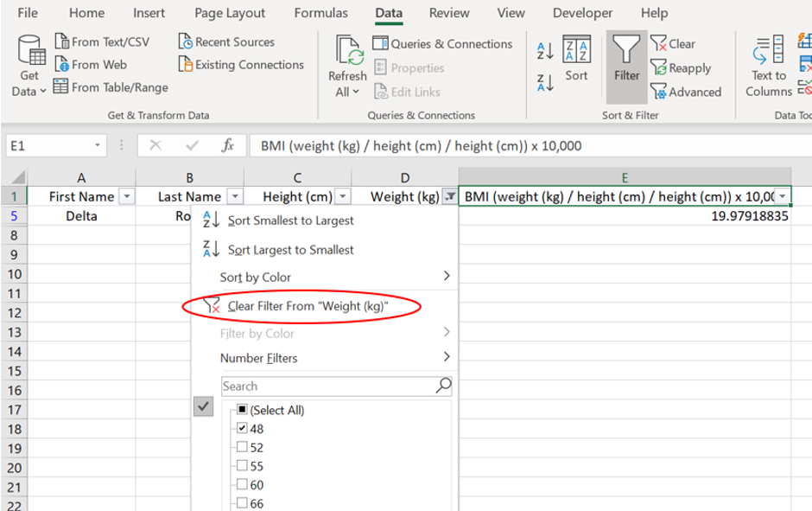Open the First Name filter dropdown
Viewport: 812px width, 511px height.
point(127,197)
